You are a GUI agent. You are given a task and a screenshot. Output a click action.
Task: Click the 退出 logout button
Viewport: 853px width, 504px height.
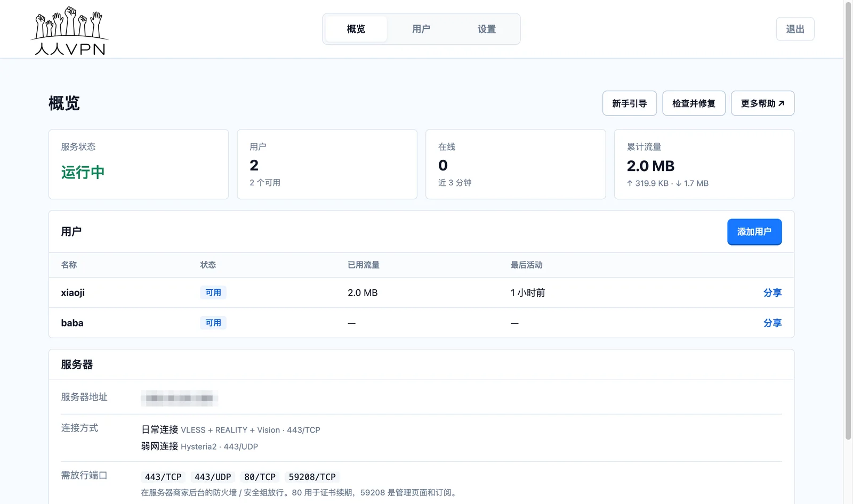click(x=795, y=29)
